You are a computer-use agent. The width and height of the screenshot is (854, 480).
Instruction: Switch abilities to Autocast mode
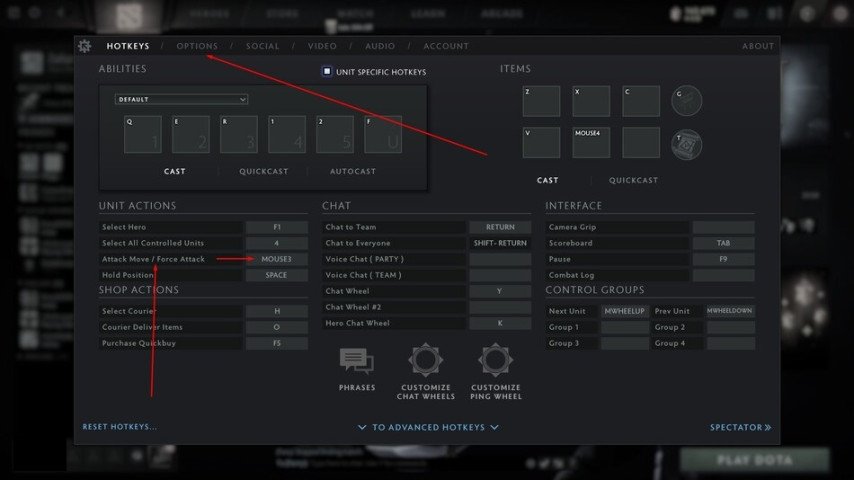point(353,172)
